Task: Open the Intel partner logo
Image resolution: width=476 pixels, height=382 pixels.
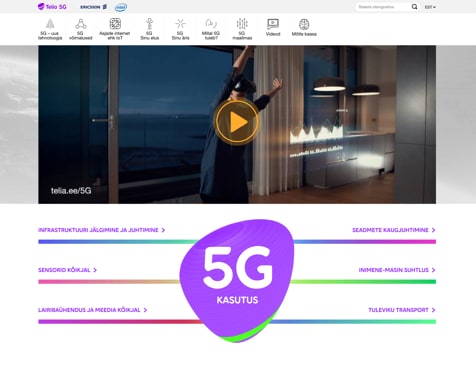Action: click(121, 7)
